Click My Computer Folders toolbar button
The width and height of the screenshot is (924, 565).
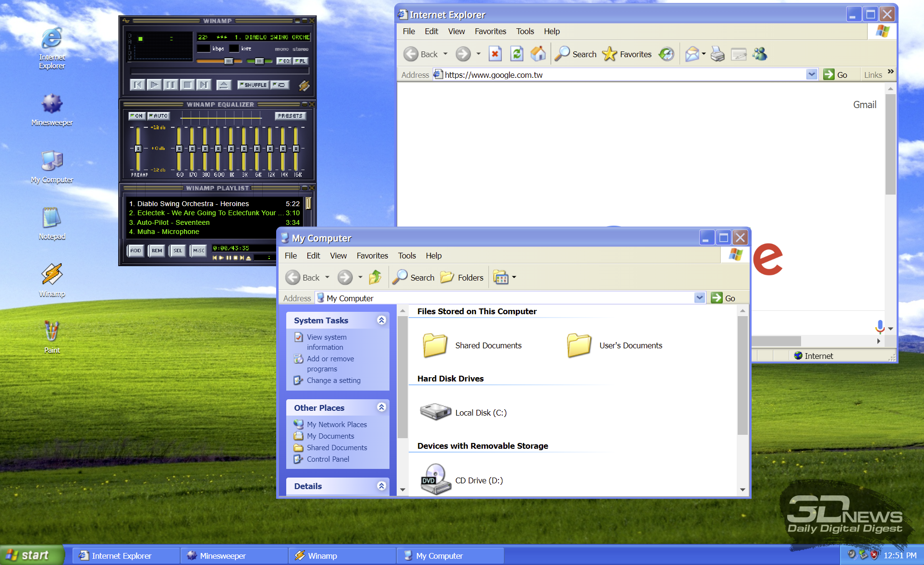point(462,277)
